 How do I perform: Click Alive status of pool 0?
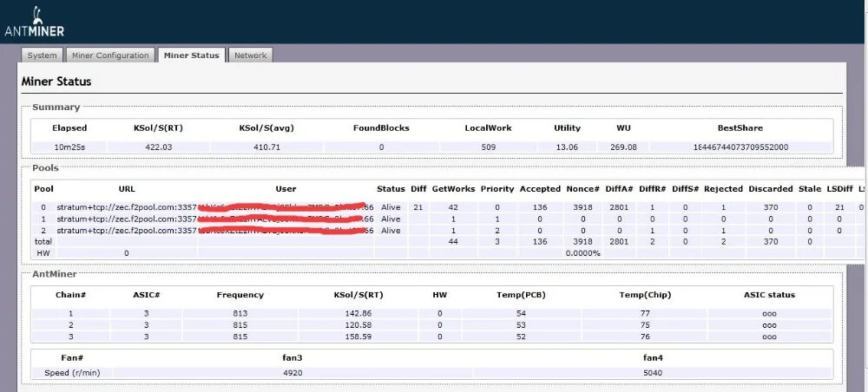pyautogui.click(x=391, y=207)
